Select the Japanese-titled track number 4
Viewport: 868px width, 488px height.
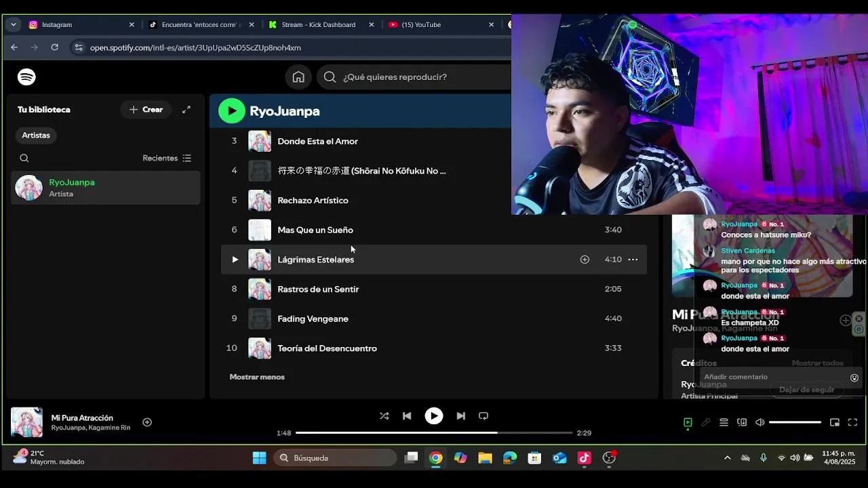pyautogui.click(x=361, y=171)
